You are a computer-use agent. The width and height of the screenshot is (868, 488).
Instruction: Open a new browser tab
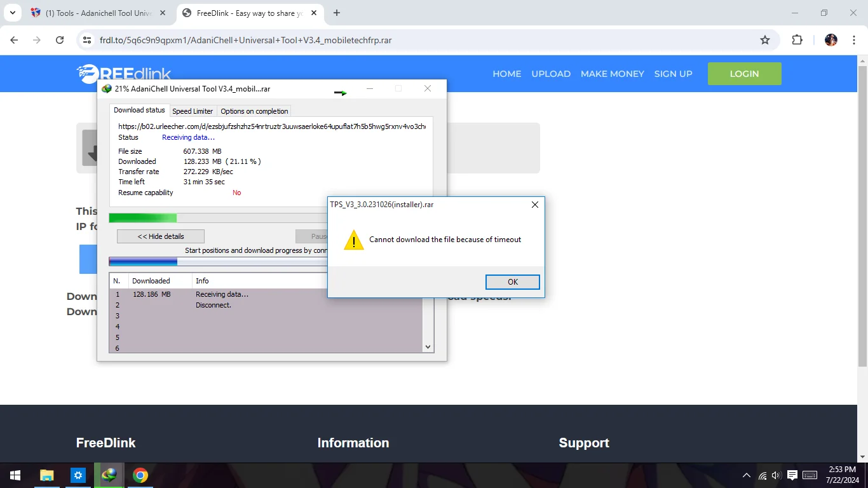click(337, 13)
